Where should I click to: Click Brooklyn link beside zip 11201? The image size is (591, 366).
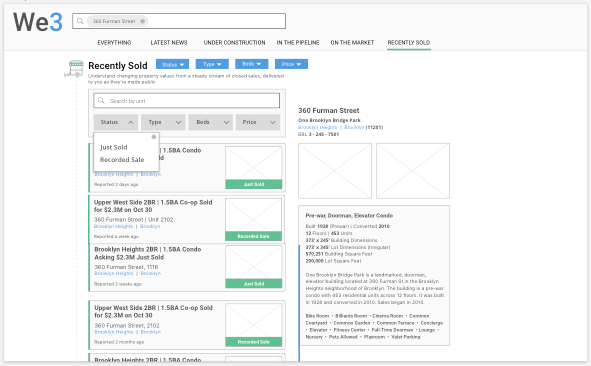354,127
